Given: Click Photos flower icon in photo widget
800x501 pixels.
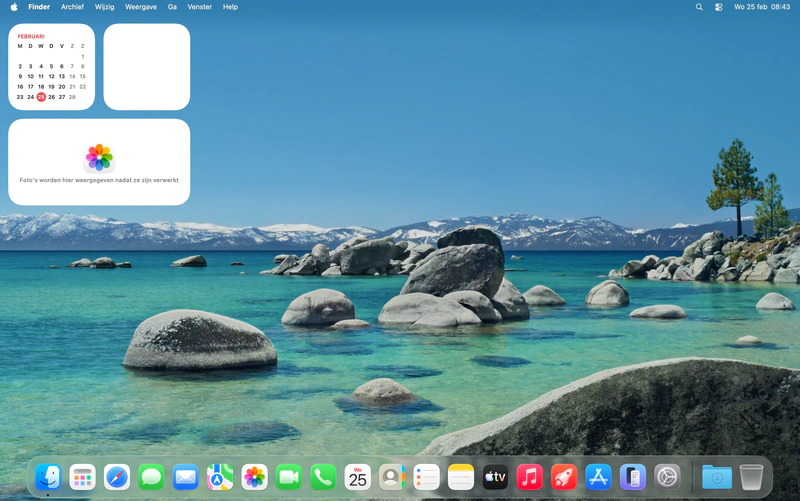Looking at the screenshot, I should coord(99,158).
